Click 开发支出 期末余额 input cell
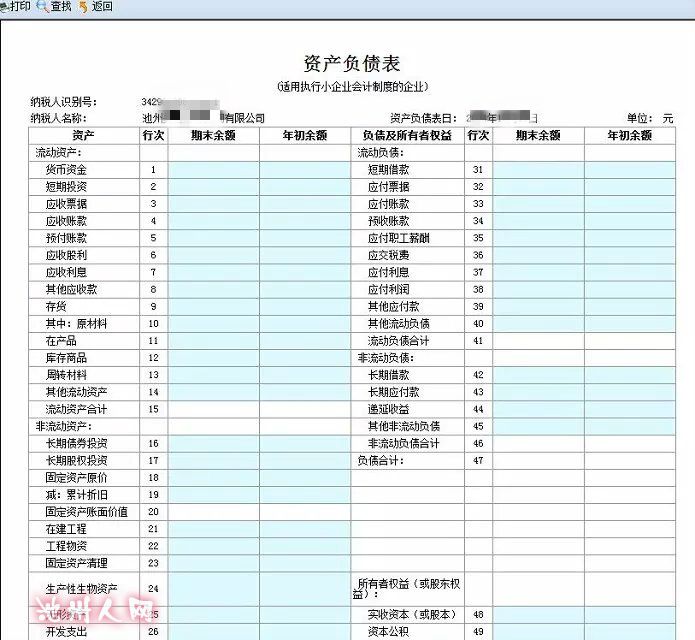The image size is (695, 640). point(214,632)
